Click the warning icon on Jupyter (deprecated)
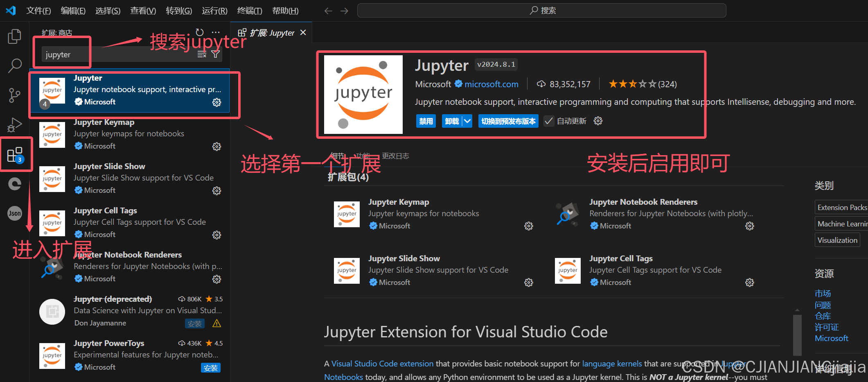 pyautogui.click(x=217, y=323)
